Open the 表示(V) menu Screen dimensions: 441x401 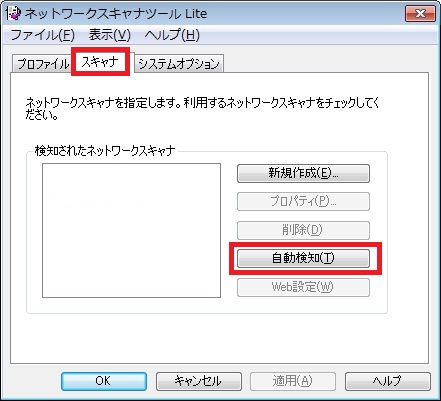point(109,35)
